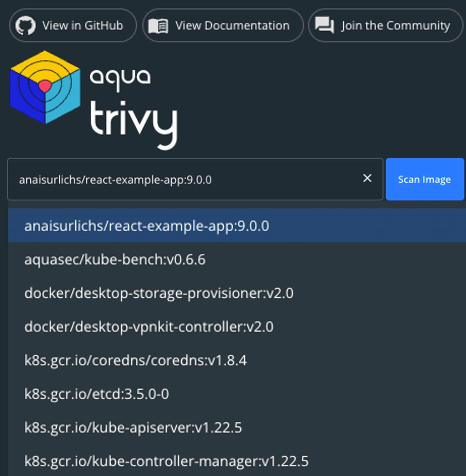Choose k8s.gcr.io/kube-controller-manager:v1.22.5 option

click(x=237, y=461)
